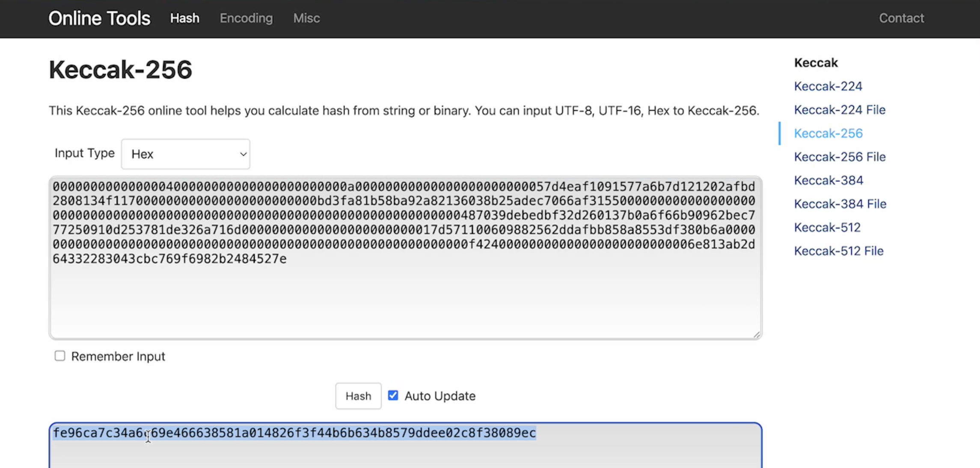
Task: Go to the Contact page
Action: click(901, 18)
